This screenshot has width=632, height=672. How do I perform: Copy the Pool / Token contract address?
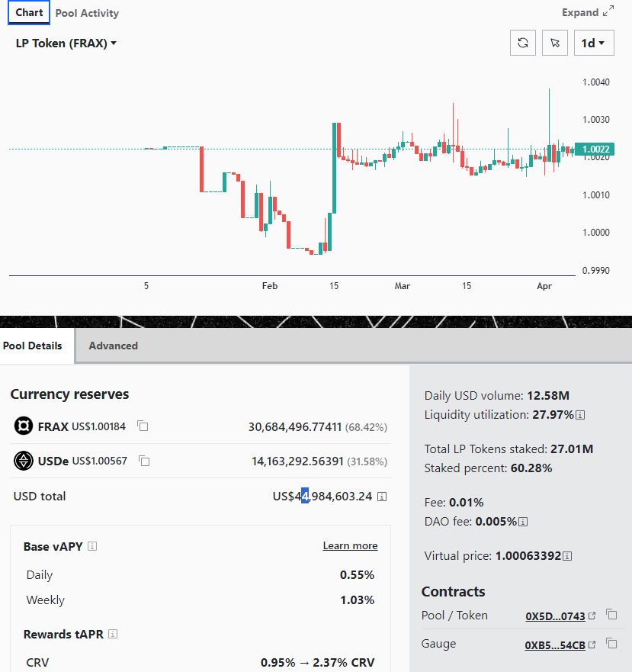click(611, 615)
